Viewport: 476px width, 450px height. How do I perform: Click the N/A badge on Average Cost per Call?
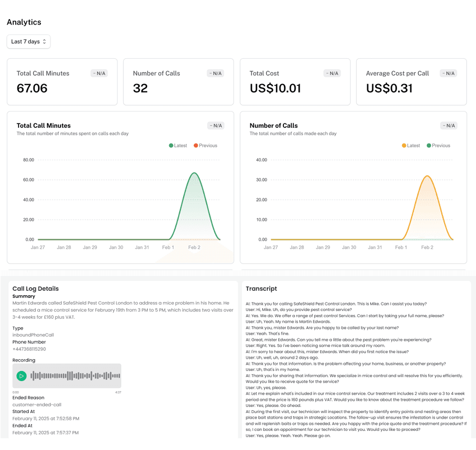tap(447, 73)
